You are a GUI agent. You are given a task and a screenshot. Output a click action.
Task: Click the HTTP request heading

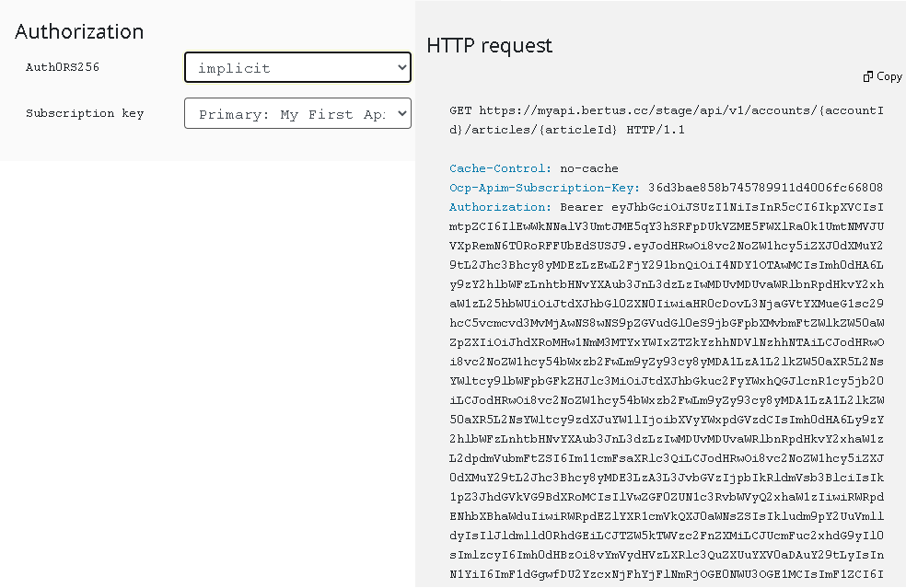pyautogui.click(x=489, y=45)
